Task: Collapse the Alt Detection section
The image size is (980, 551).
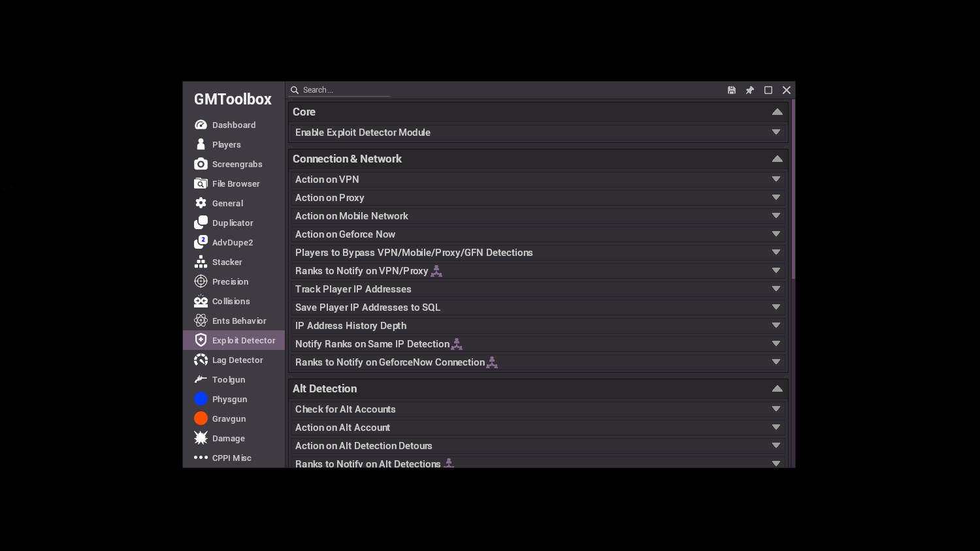Action: pyautogui.click(x=777, y=388)
